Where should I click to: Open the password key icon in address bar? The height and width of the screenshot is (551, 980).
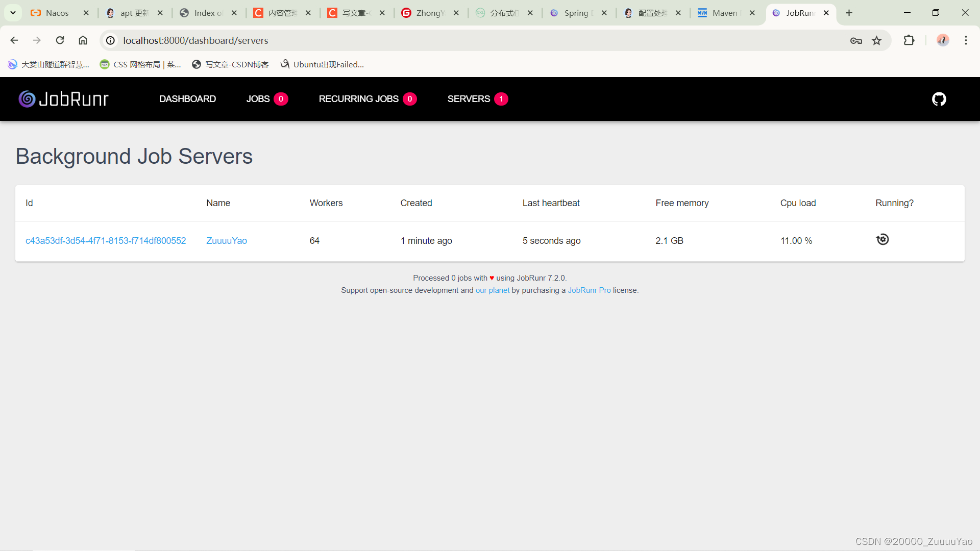click(856, 41)
